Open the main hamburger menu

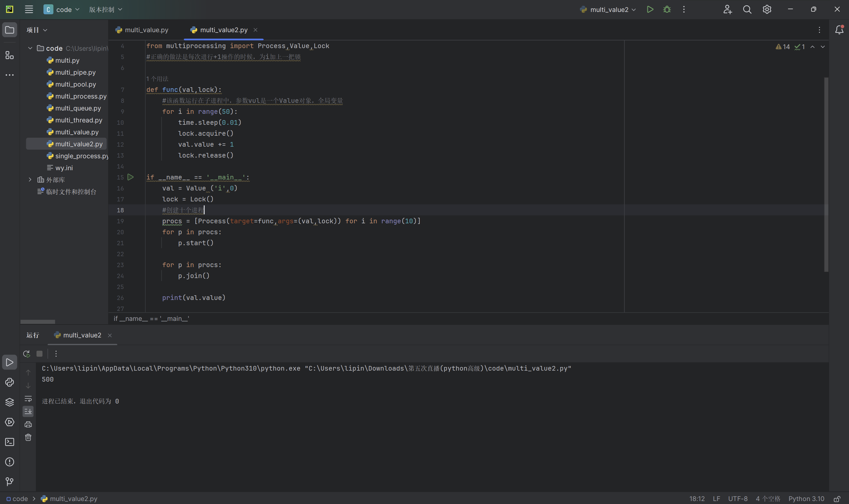click(x=29, y=10)
